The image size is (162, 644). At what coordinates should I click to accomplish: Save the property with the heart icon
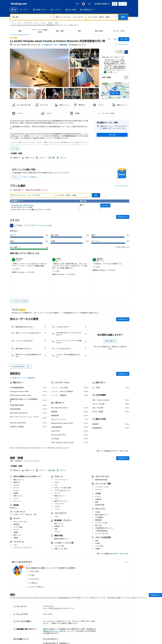coord(109,39)
